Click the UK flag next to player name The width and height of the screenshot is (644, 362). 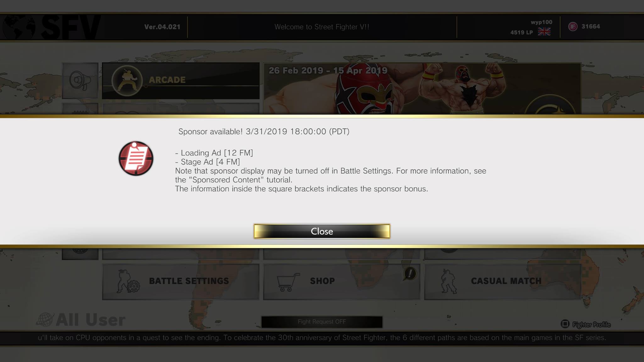544,32
